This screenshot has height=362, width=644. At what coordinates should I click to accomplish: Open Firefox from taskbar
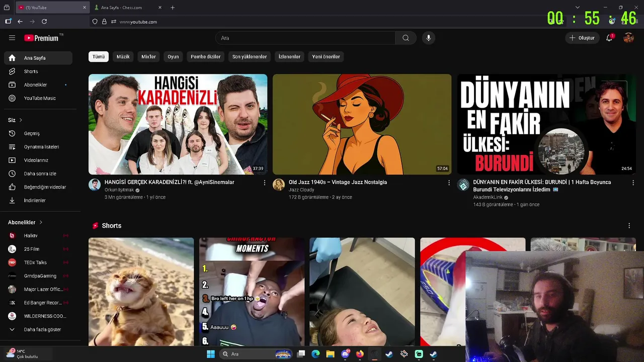click(360, 354)
